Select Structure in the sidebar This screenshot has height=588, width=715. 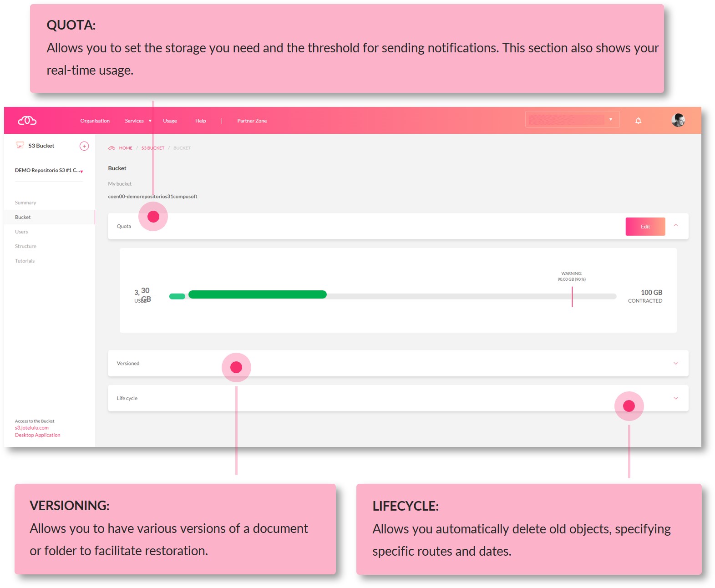25,247
